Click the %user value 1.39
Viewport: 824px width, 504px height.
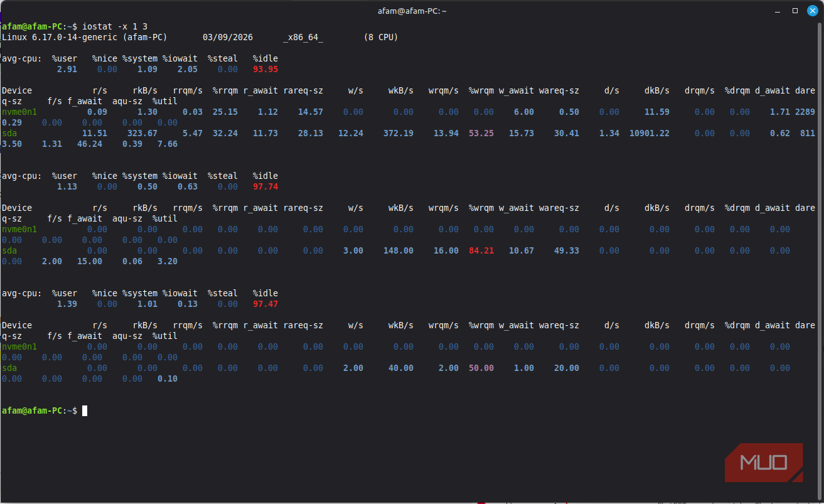point(67,304)
